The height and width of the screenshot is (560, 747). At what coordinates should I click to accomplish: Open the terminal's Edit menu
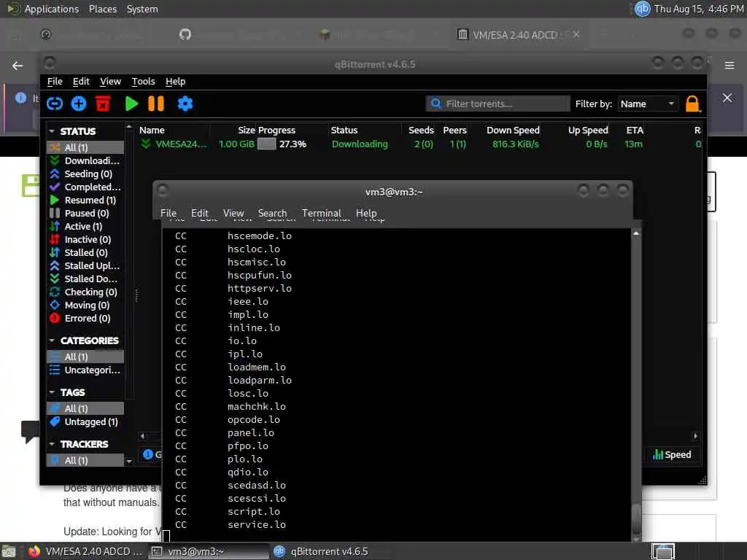(200, 213)
